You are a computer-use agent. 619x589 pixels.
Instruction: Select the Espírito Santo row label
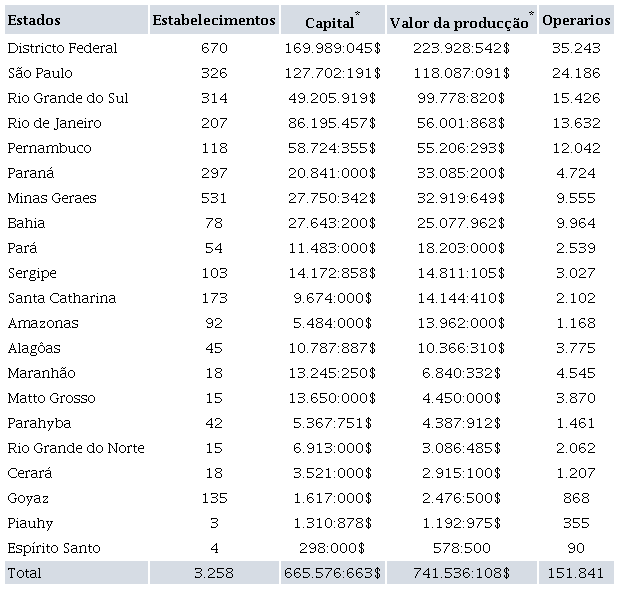pyautogui.click(x=53, y=548)
